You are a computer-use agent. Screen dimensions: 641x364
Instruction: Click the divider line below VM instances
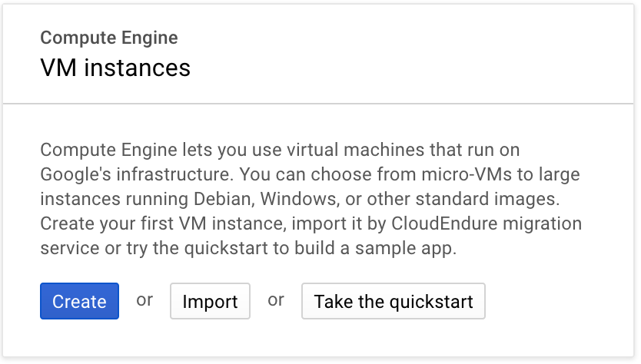tap(320, 104)
